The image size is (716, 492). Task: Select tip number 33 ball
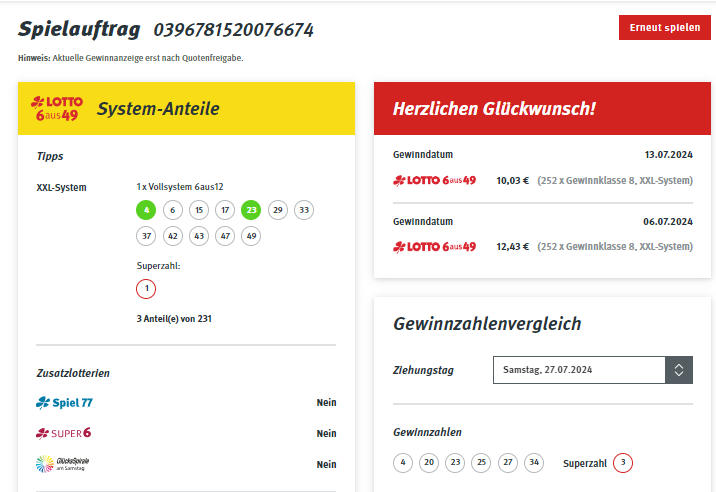click(304, 210)
